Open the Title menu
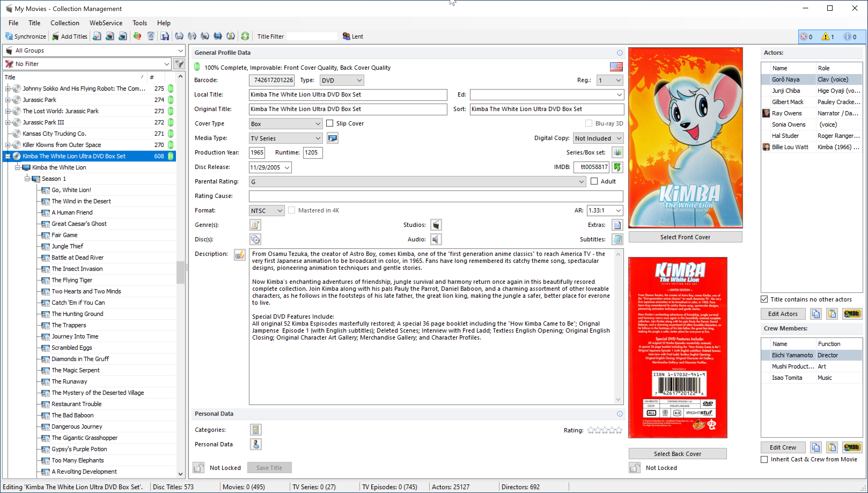Viewport: 868px width, 493px height. 34,23
